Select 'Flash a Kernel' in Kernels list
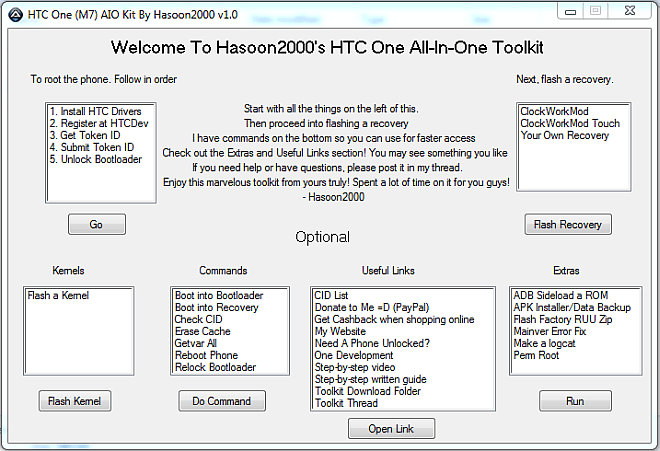The width and height of the screenshot is (660, 451). pos(58,295)
